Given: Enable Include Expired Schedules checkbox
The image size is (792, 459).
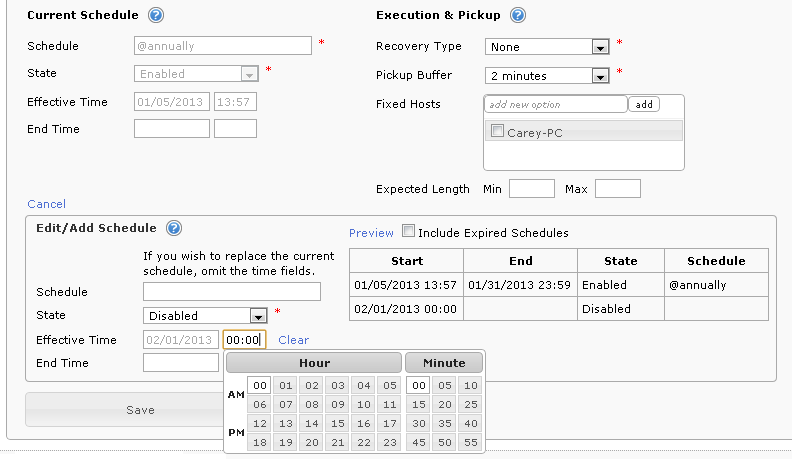Looking at the screenshot, I should (x=408, y=232).
